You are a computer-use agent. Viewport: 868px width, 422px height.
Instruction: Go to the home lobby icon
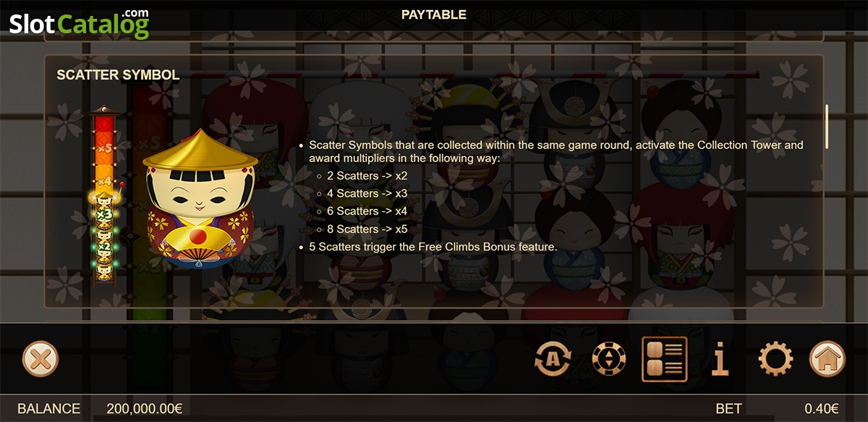(x=827, y=358)
